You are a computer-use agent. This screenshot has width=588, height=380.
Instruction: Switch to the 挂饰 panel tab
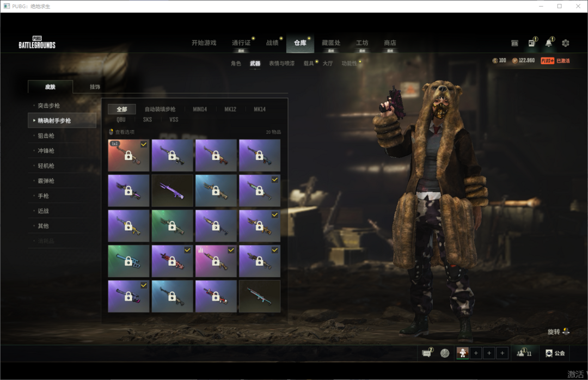pyautogui.click(x=95, y=87)
